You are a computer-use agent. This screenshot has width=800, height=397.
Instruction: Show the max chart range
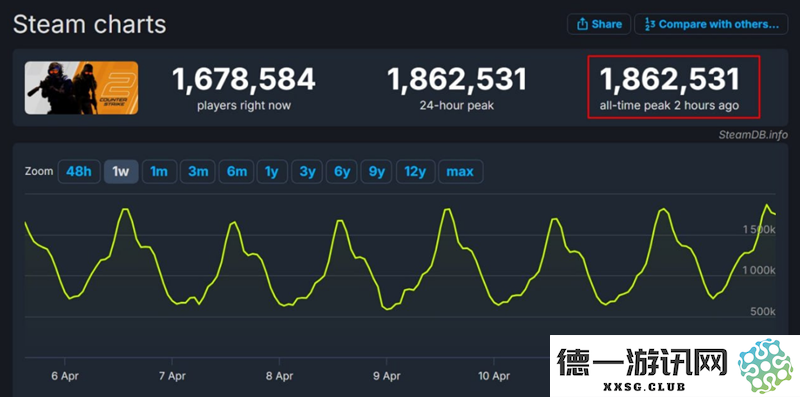click(x=460, y=171)
